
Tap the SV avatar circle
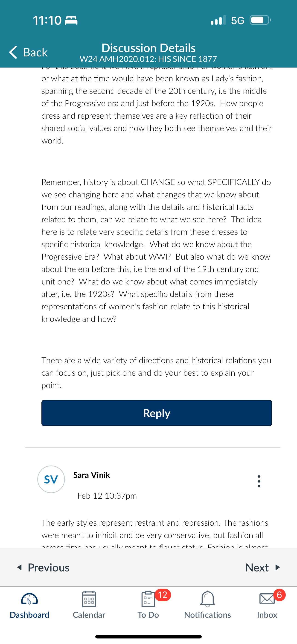tap(51, 479)
